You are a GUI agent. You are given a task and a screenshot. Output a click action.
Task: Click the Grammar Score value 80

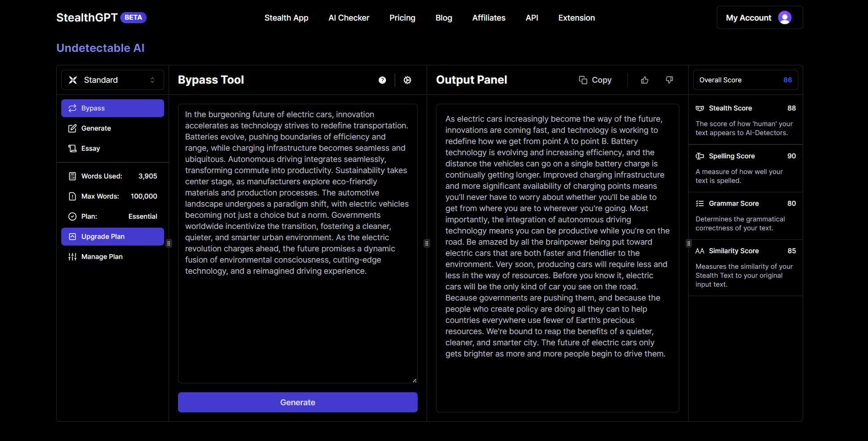792,204
